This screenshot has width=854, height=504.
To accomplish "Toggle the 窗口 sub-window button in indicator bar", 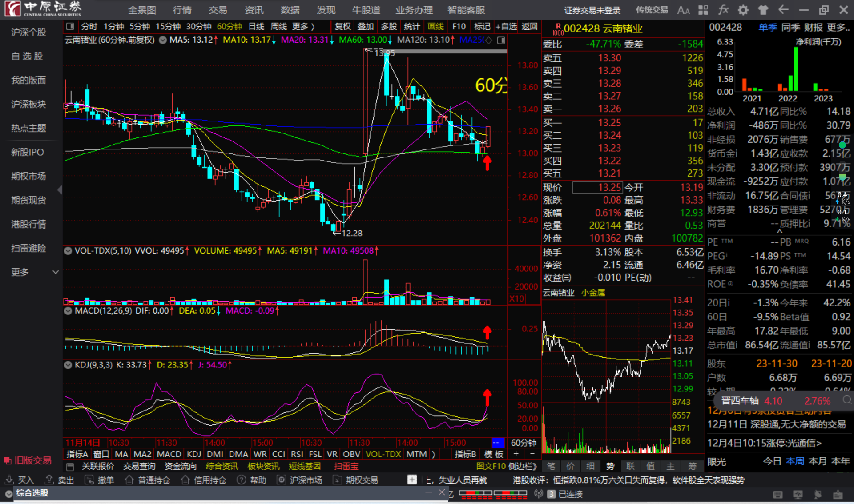I will (x=101, y=454).
